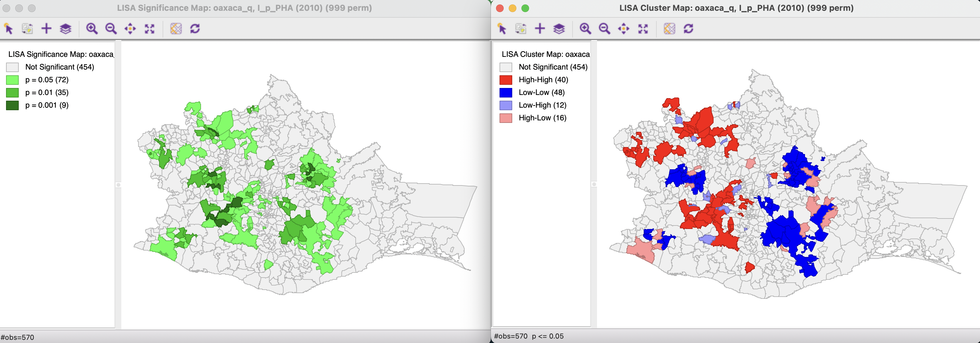
Task: Open map layer settings in Significance Map toolbar
Action: click(65, 29)
